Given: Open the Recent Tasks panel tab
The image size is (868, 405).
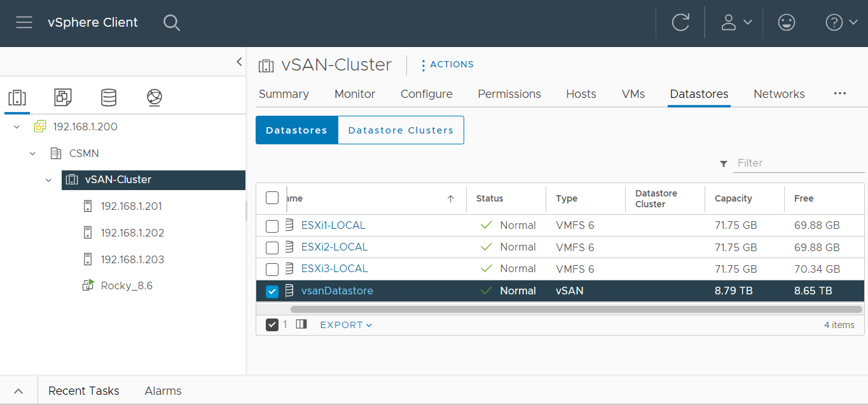Looking at the screenshot, I should pos(84,391).
